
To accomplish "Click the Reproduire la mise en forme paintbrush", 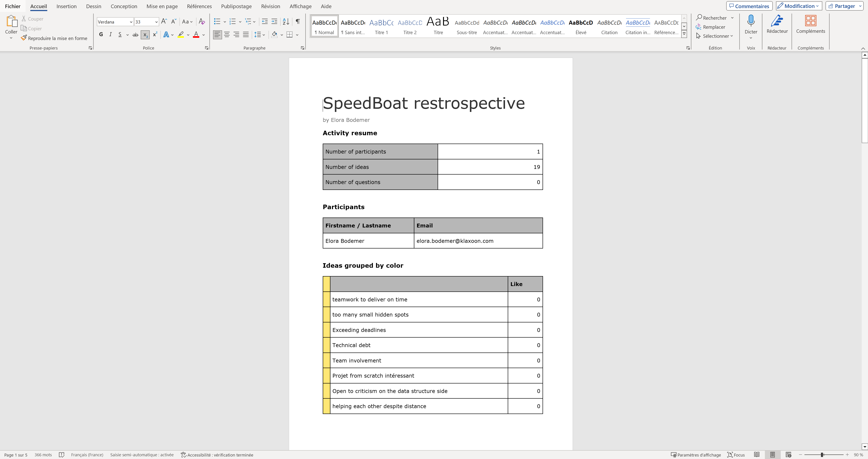I will click(24, 38).
